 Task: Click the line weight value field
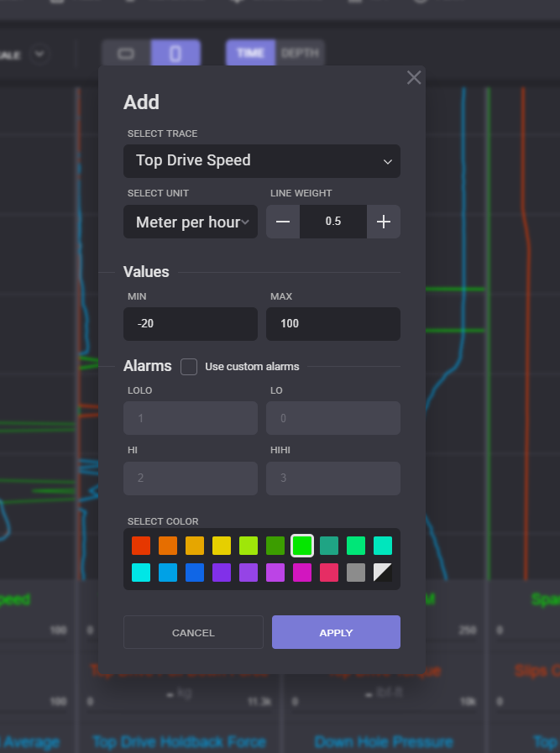333,222
